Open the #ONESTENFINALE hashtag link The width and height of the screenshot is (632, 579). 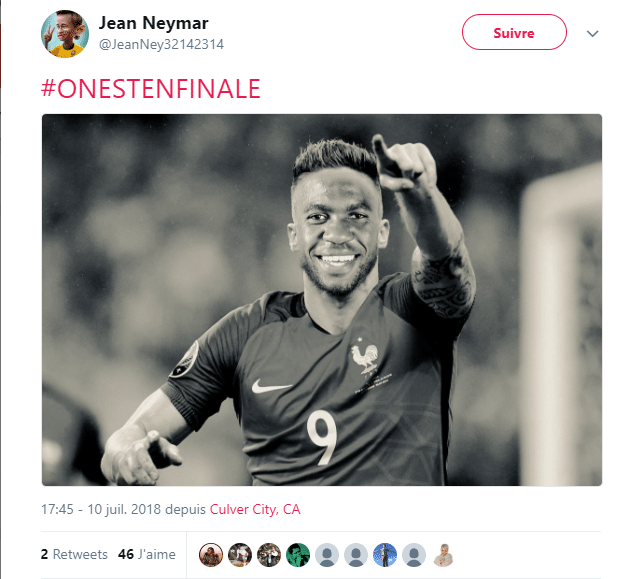click(150, 89)
